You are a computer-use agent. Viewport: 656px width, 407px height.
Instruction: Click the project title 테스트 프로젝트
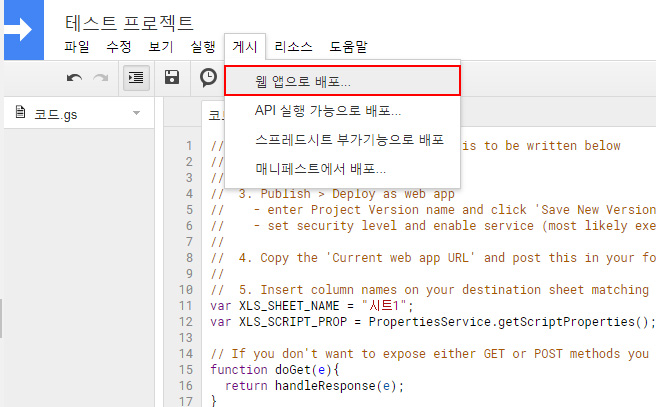[x=129, y=22]
